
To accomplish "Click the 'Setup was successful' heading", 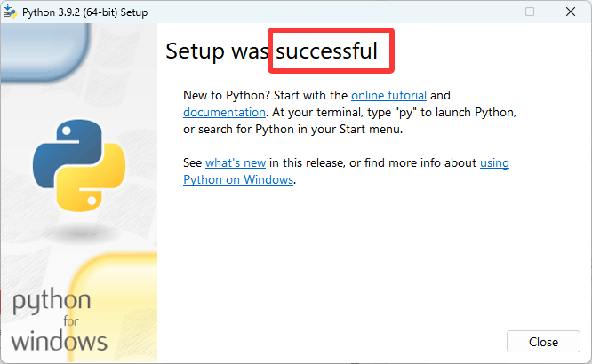I will tap(271, 51).
